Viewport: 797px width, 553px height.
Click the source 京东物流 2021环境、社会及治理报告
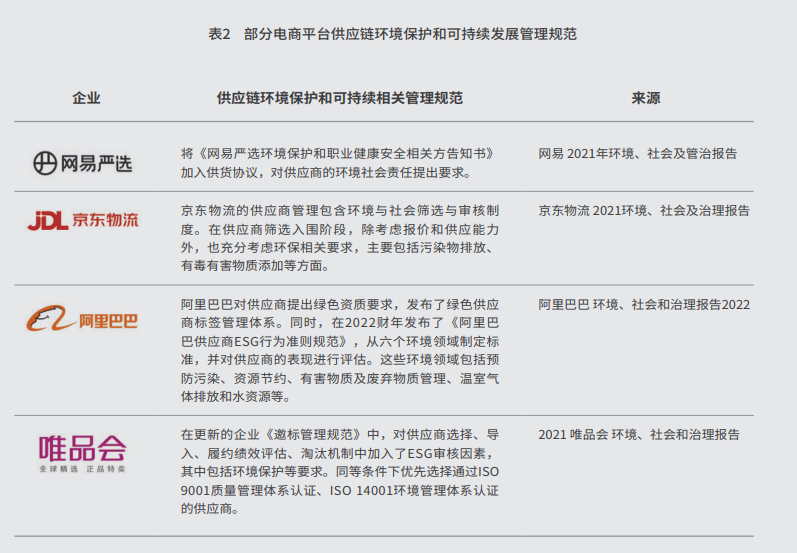tap(644, 210)
